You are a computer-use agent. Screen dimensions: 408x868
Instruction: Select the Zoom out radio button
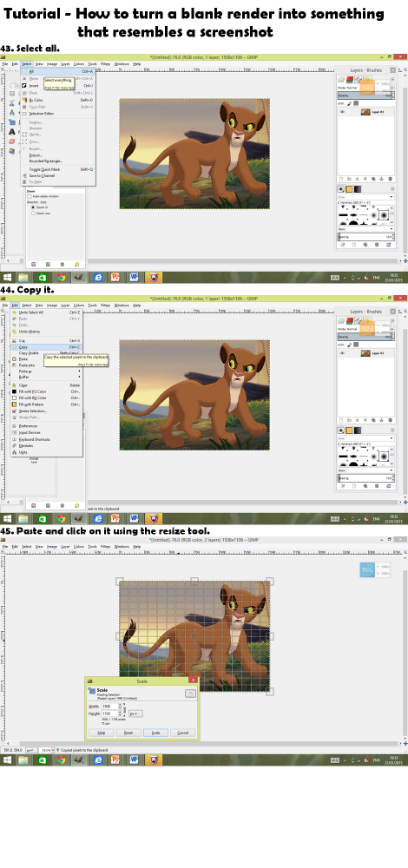[33, 213]
